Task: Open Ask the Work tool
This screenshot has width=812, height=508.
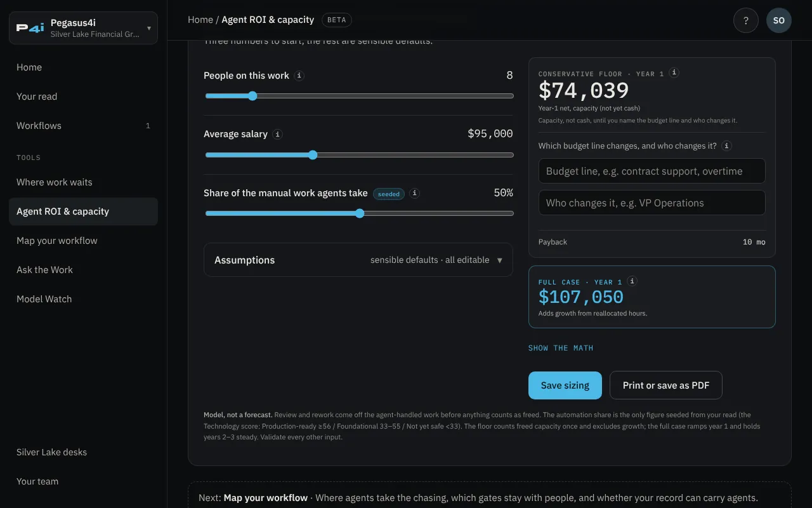Action: click(x=83, y=270)
